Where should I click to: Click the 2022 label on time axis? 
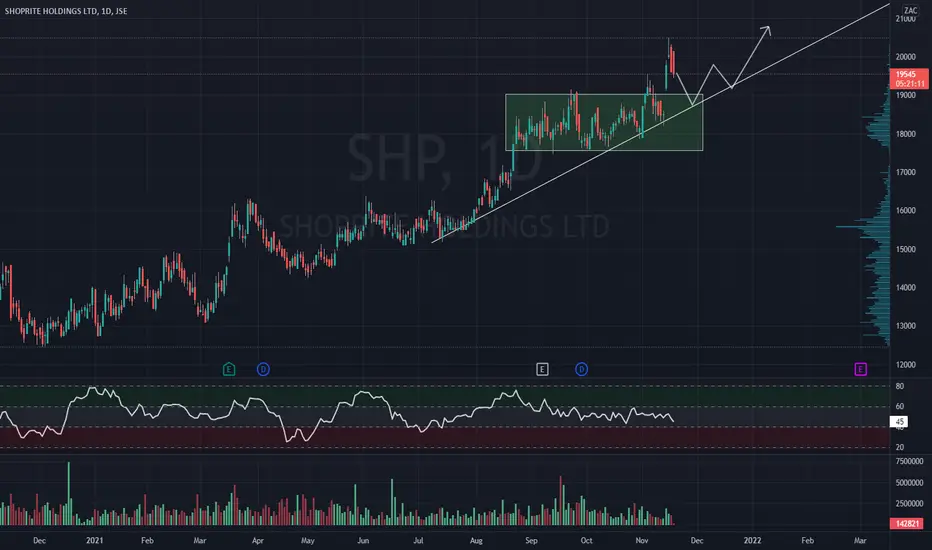click(752, 540)
